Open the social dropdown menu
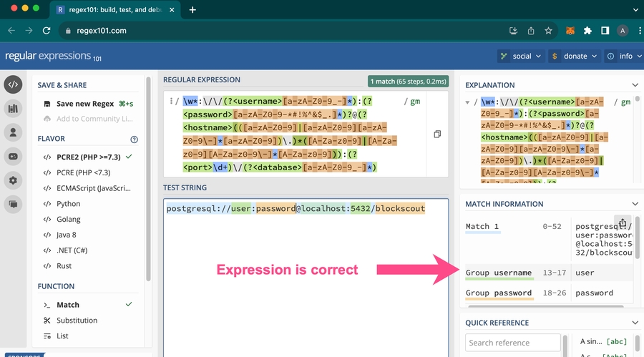This screenshot has width=644, height=357. (521, 57)
